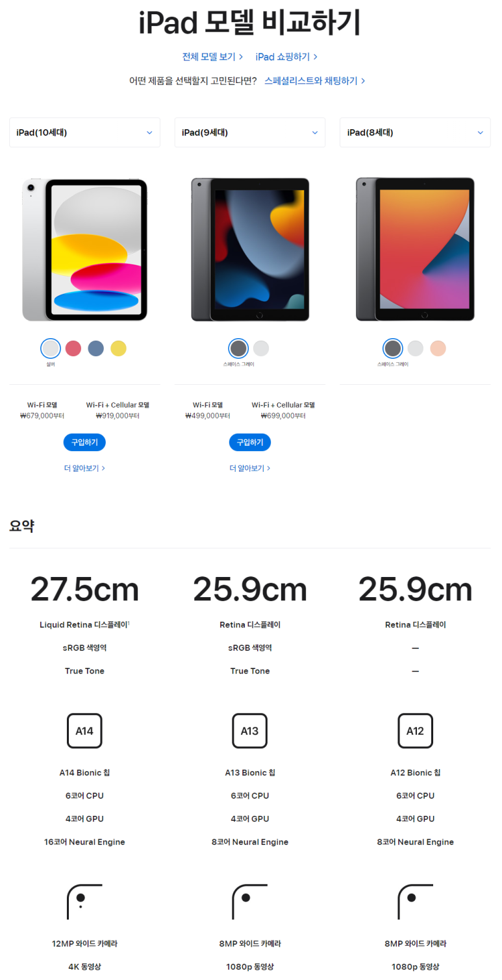Image resolution: width=502 pixels, height=980 pixels.
Task: Click the A14 chip icon
Action: [x=84, y=731]
